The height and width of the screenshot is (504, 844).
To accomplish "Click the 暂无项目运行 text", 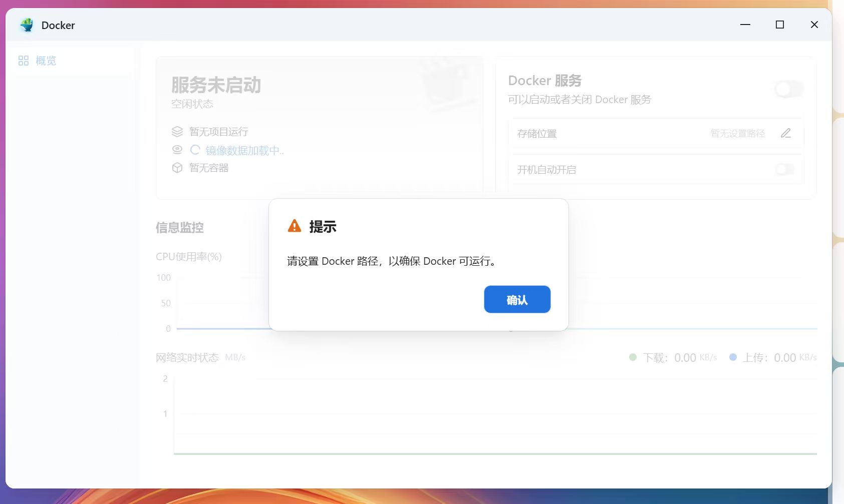I will coord(218,132).
